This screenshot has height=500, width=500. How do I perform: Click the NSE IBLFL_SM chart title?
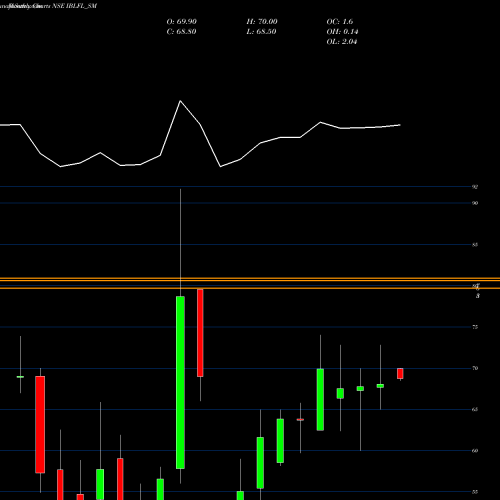point(75,6)
